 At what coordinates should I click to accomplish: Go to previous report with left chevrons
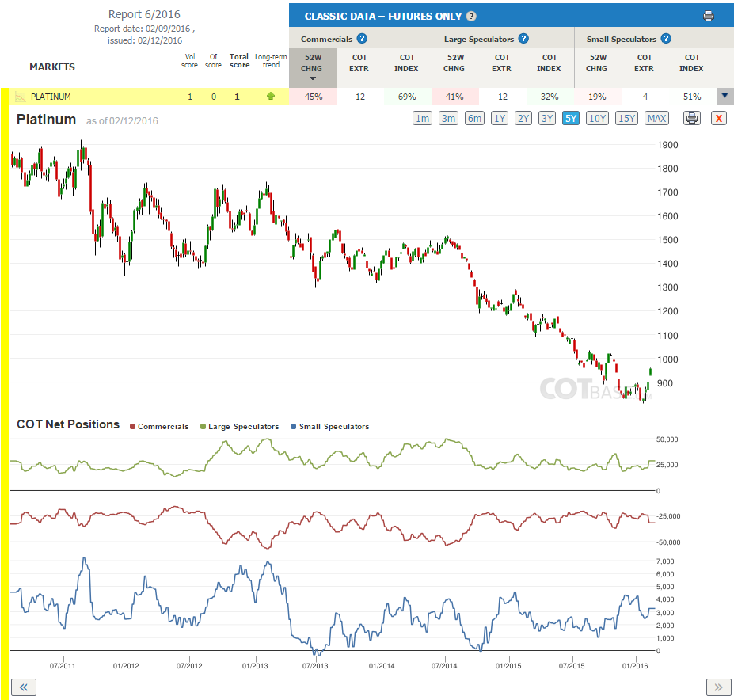click(24, 687)
